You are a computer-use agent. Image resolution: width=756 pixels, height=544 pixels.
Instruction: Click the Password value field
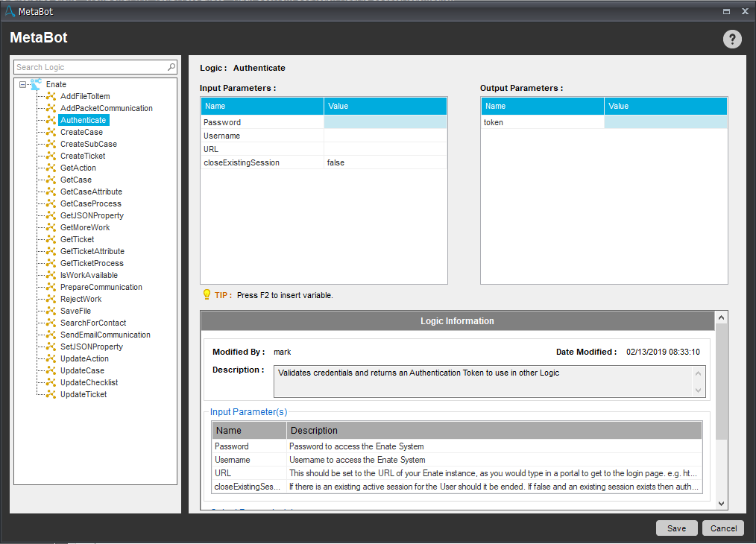(x=385, y=122)
